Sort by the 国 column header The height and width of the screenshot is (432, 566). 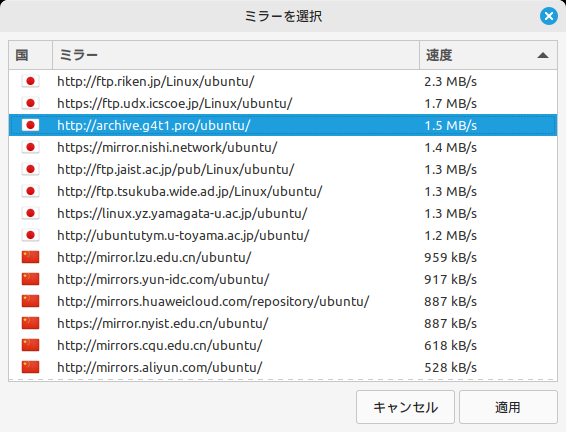point(31,55)
